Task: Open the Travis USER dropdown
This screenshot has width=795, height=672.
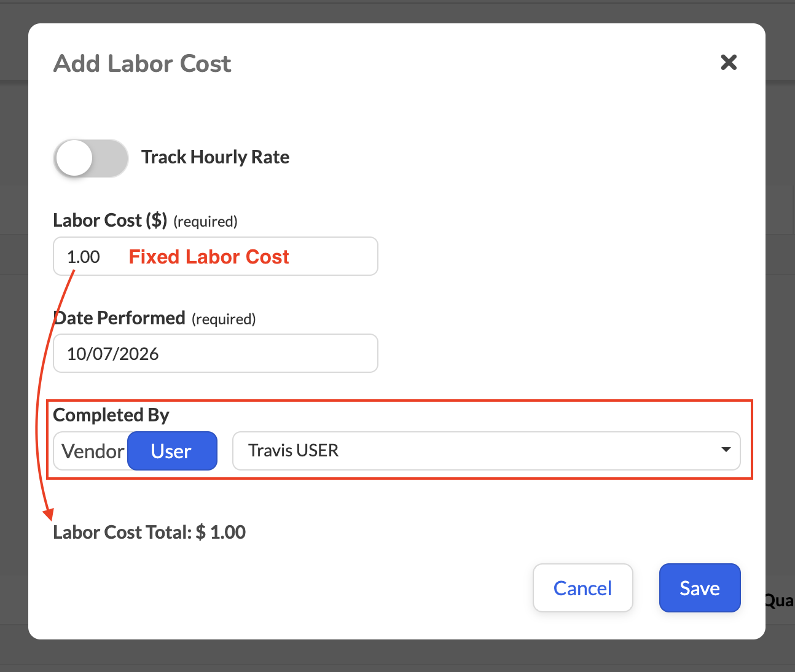Action: 487,450
